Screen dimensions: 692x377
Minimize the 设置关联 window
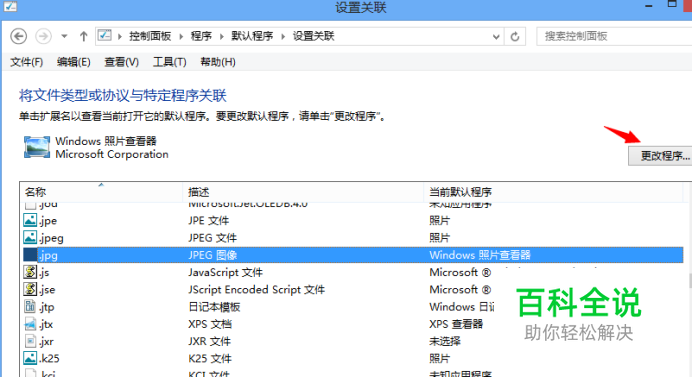649,6
